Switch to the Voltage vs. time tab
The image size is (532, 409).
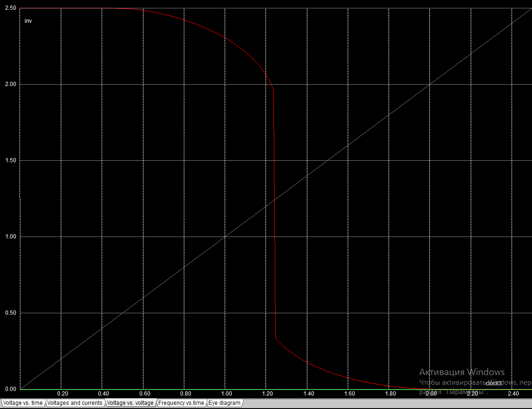(x=23, y=403)
